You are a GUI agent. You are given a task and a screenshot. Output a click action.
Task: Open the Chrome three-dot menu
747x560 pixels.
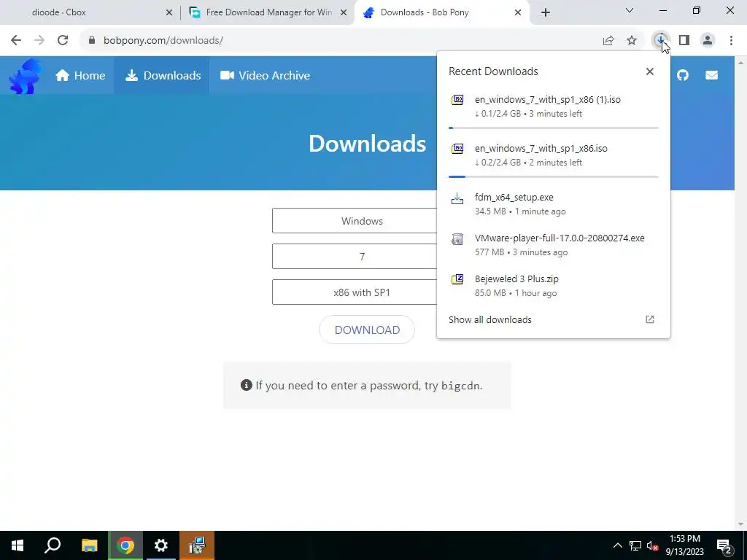[731, 41]
